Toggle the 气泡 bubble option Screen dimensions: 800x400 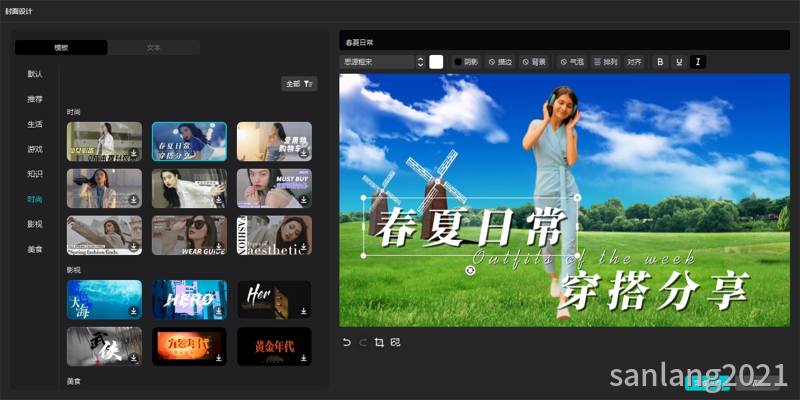point(572,62)
